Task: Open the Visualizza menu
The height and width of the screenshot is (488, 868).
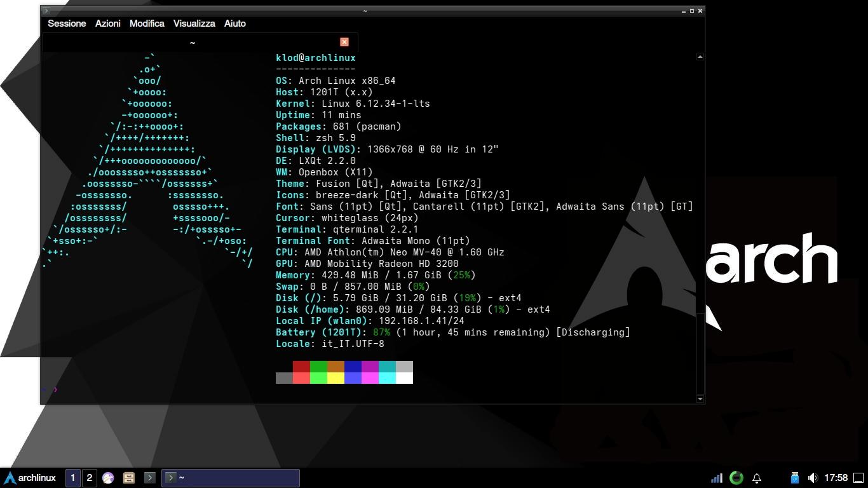Action: point(194,24)
